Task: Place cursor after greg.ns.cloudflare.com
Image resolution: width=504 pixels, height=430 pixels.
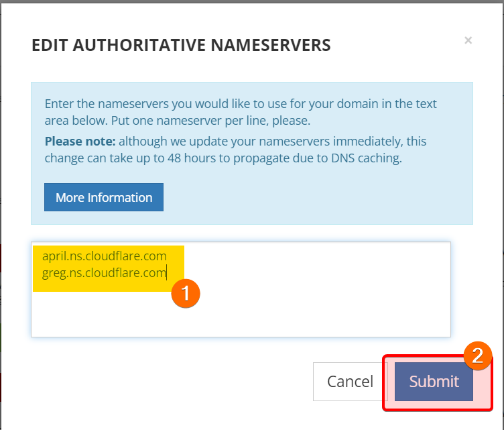Action: [x=166, y=272]
